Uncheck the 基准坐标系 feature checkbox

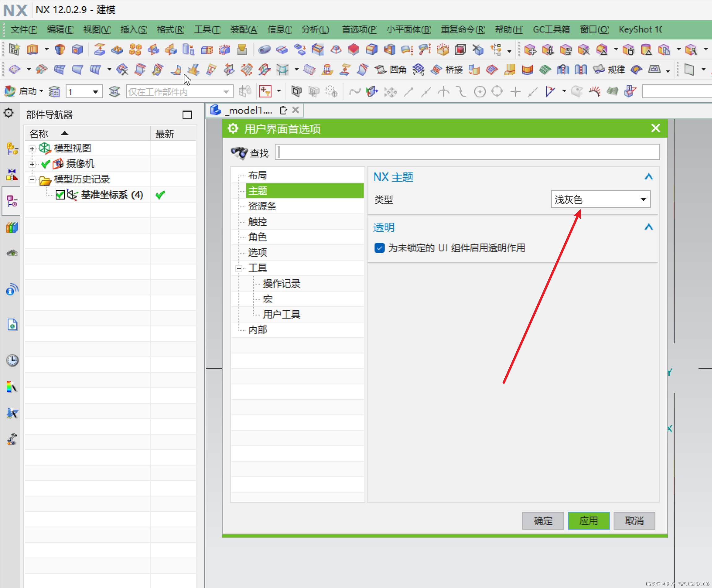click(60, 195)
